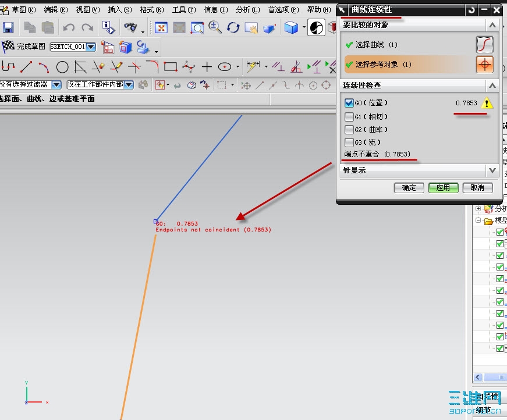Click the black-white face analysis icon
The image size is (507, 420).
(316, 27)
